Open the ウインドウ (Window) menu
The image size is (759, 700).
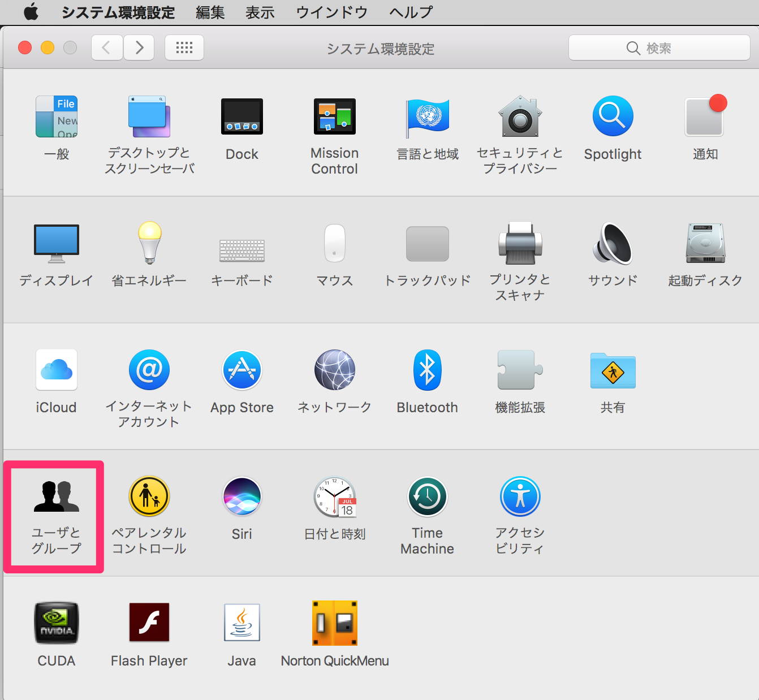(332, 12)
